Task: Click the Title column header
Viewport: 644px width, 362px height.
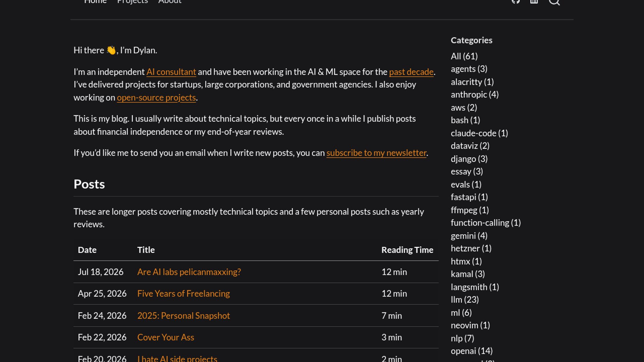Action: (146, 250)
